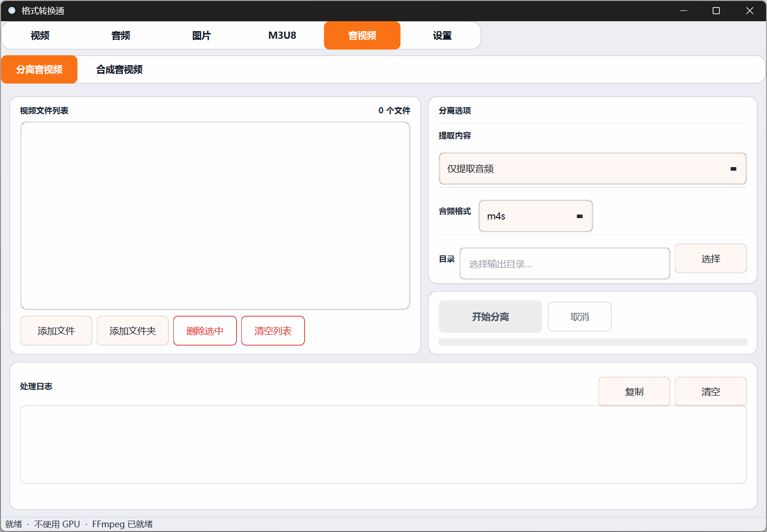Image resolution: width=767 pixels, height=532 pixels.
Task: Click the red 清空列表 button
Action: coord(273,331)
